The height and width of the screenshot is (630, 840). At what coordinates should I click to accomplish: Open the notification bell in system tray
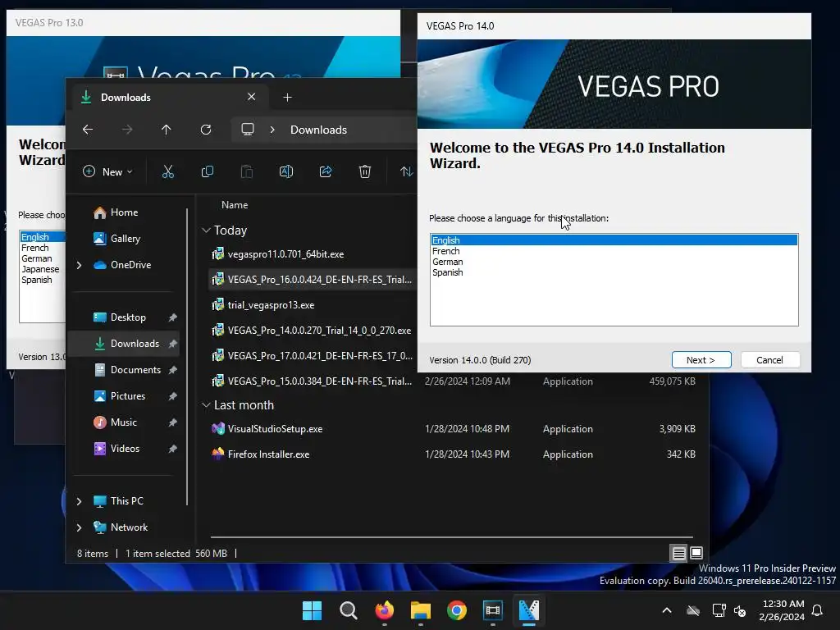(818, 610)
